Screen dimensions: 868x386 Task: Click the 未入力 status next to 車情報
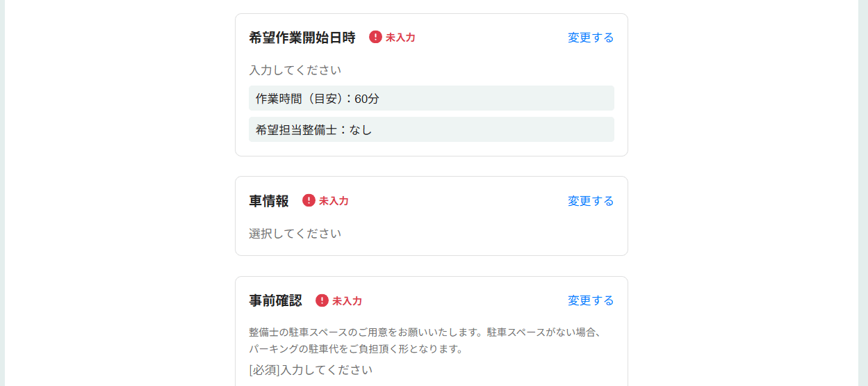(334, 201)
